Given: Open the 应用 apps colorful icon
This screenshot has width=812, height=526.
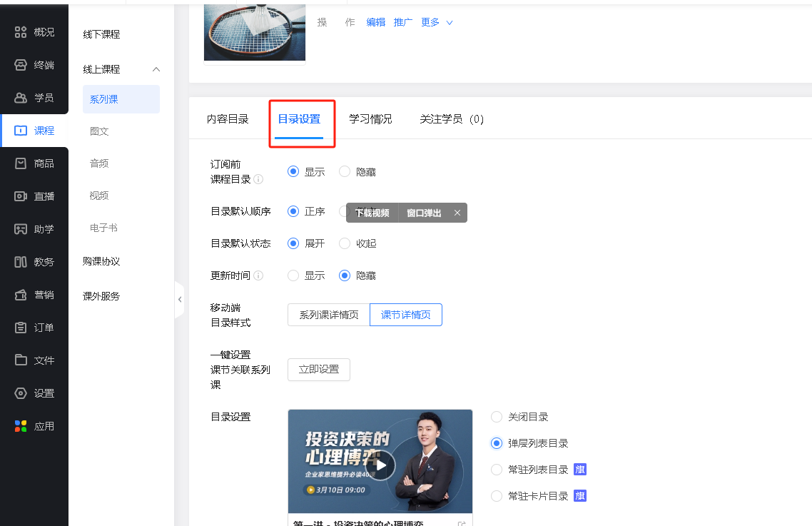Looking at the screenshot, I should pyautogui.click(x=20, y=426).
